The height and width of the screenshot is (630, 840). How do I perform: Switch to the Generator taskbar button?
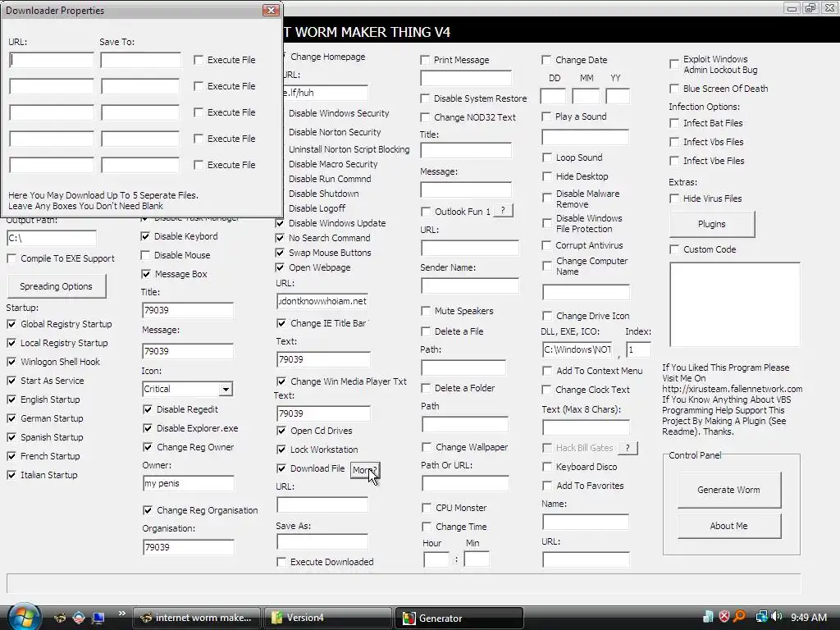[x=459, y=618]
